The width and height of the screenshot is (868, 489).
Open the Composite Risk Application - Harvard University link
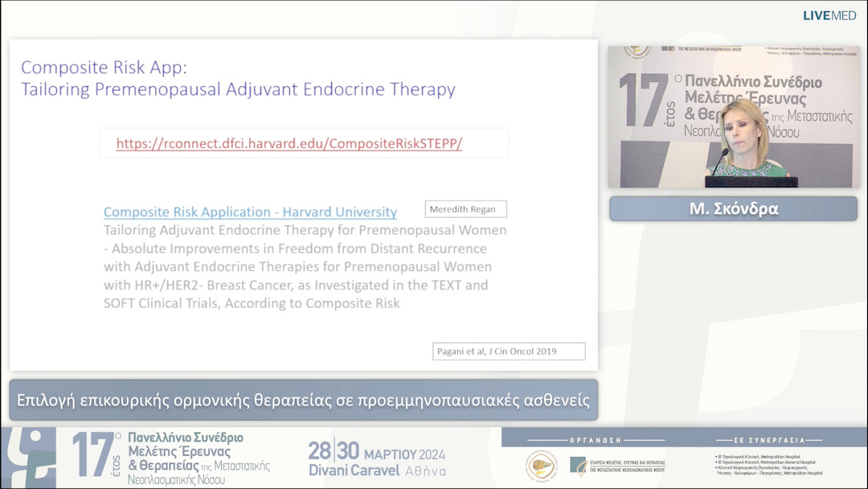pyautogui.click(x=250, y=212)
